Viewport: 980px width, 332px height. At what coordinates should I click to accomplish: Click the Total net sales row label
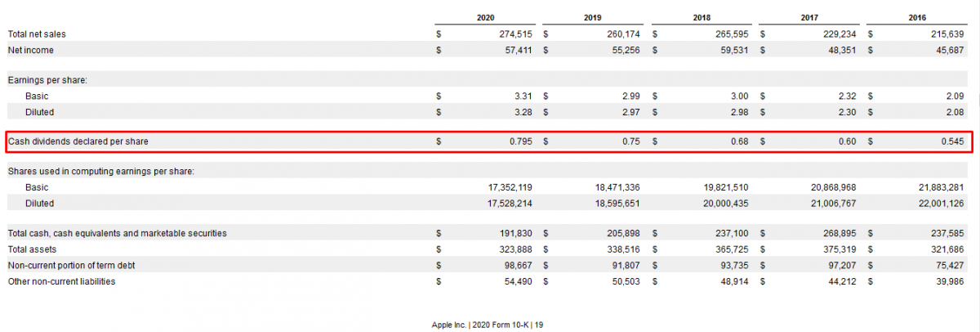[37, 34]
